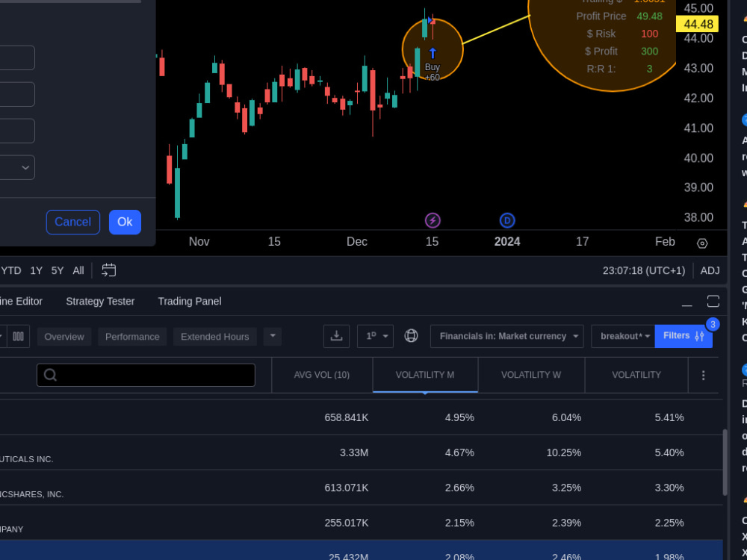Select the Overview column set
This screenshot has height=560, width=747.
coord(64,337)
